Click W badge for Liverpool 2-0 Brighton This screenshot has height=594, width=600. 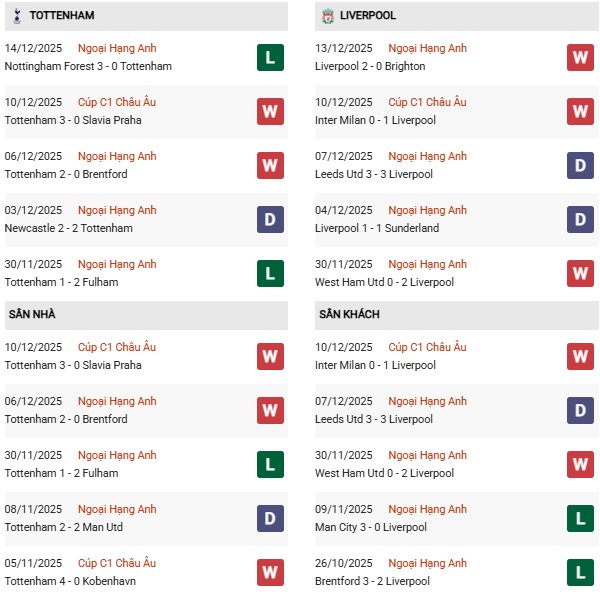pos(581,57)
